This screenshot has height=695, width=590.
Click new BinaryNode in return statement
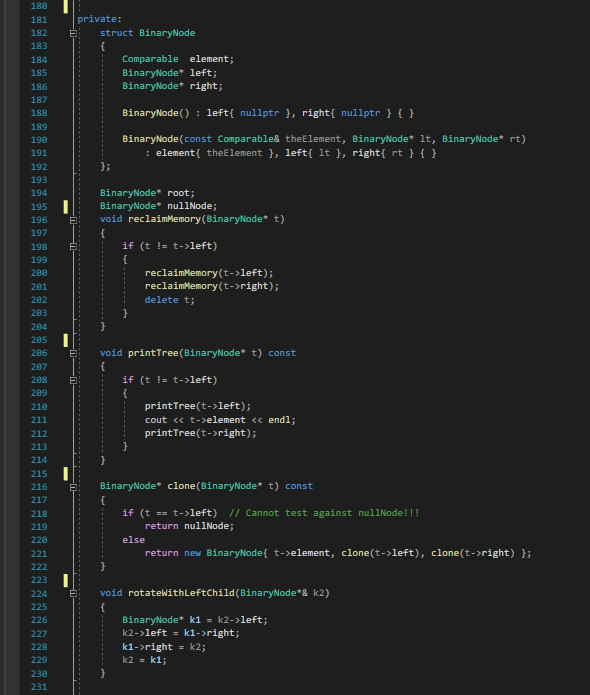pyautogui.click(x=223, y=553)
